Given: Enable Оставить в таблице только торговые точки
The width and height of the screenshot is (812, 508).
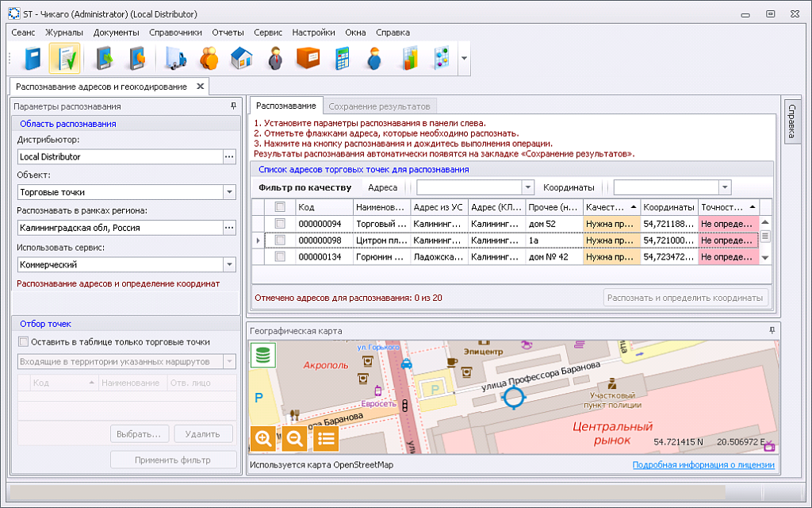Looking at the screenshot, I should tap(23, 341).
